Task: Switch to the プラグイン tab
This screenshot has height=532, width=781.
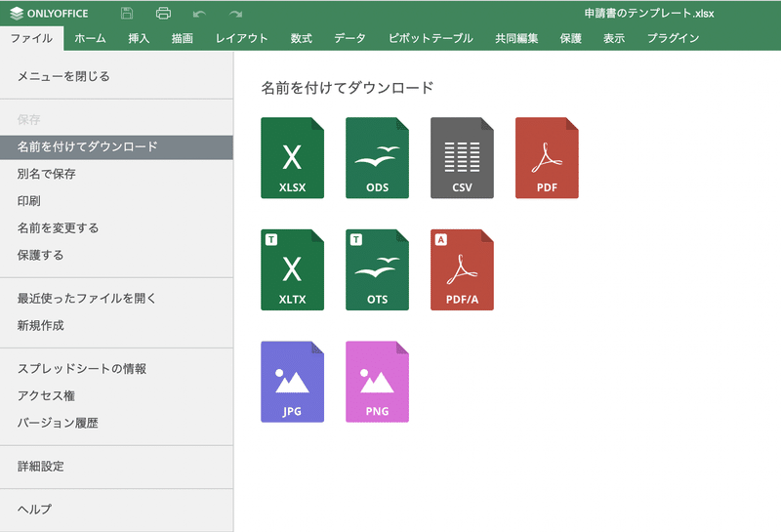Action: [674, 38]
